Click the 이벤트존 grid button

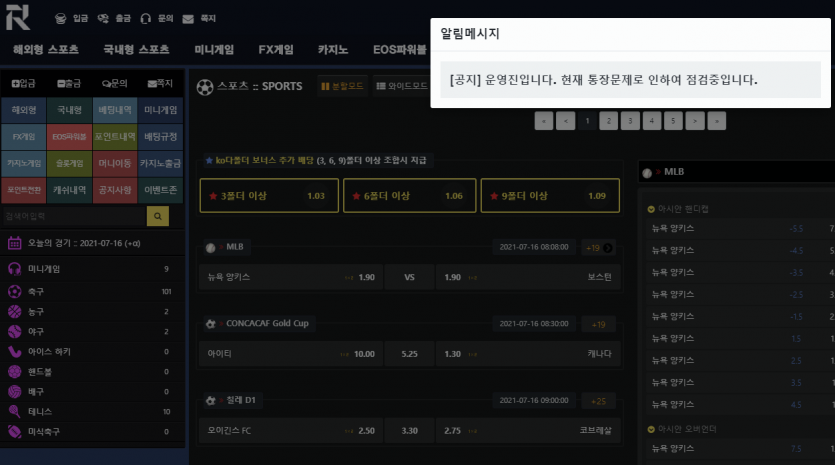click(160, 190)
